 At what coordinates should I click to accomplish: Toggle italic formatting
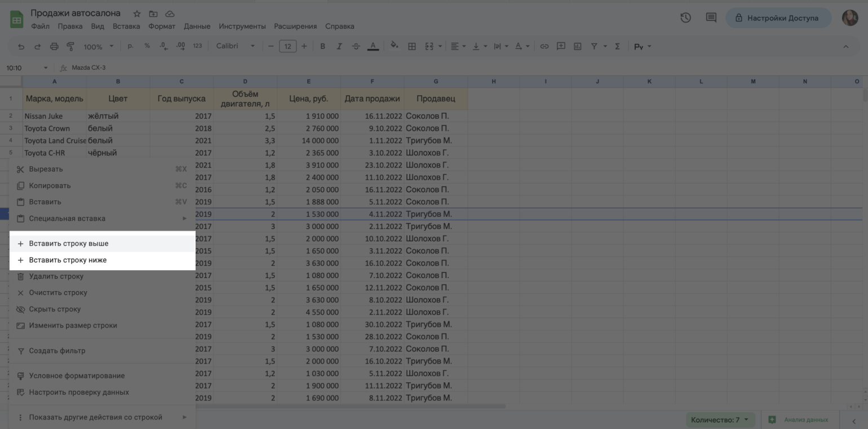[x=339, y=47]
